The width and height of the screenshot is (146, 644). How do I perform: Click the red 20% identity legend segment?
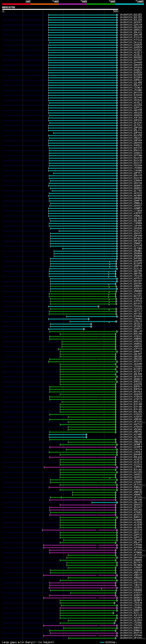[x=16, y=4]
